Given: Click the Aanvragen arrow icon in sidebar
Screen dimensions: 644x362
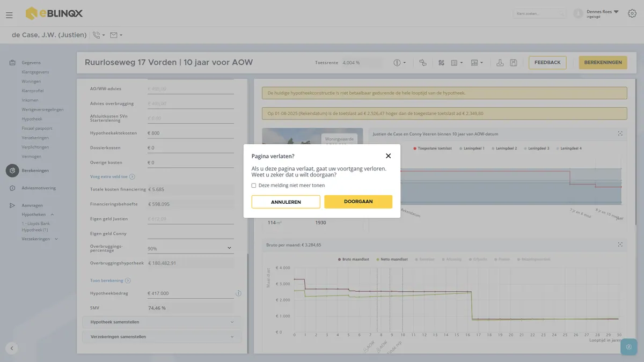Looking at the screenshot, I should (12, 205).
